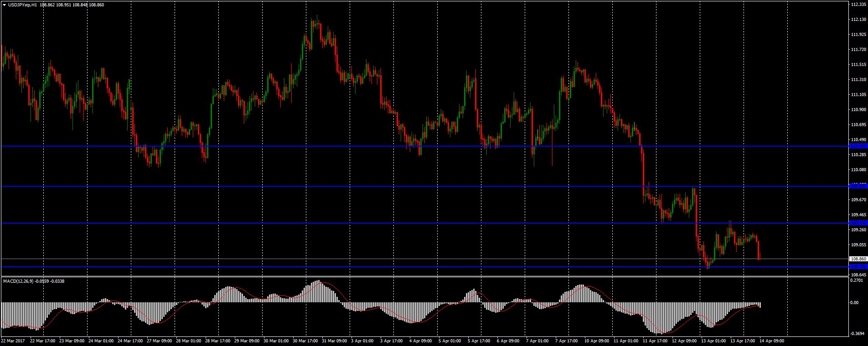Click the 14 Apr 09:00 time label
Screen dimensions: 868x346
771,341
